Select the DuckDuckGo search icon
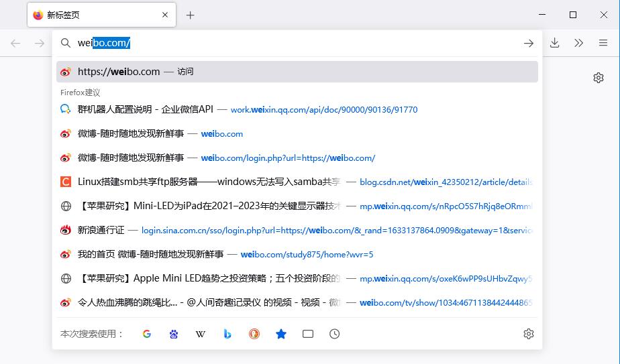620x364 pixels. 254,334
